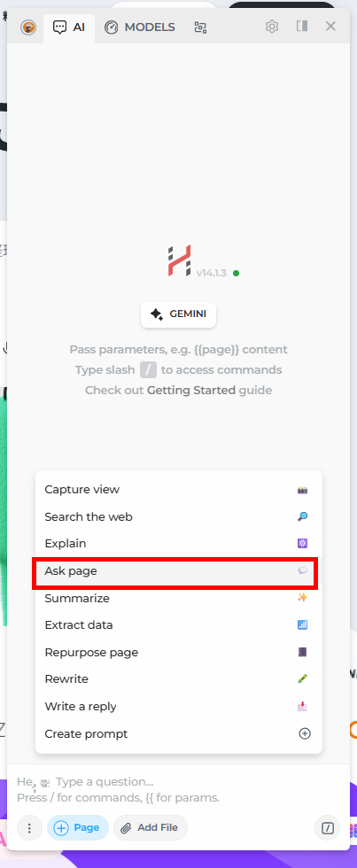Click the profile avatar icon
Image resolution: width=357 pixels, height=868 pixels.
(28, 27)
